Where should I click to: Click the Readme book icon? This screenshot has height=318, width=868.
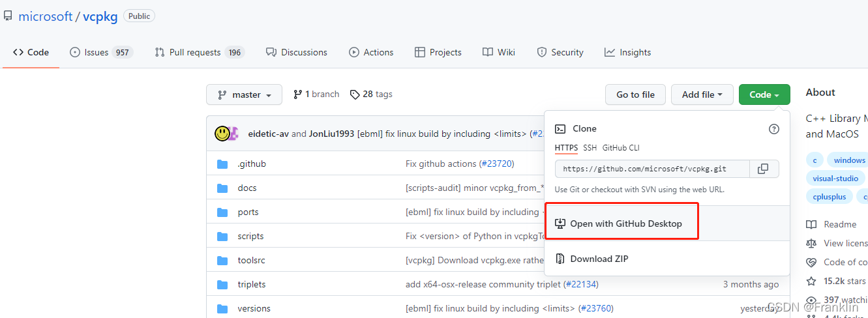point(811,224)
